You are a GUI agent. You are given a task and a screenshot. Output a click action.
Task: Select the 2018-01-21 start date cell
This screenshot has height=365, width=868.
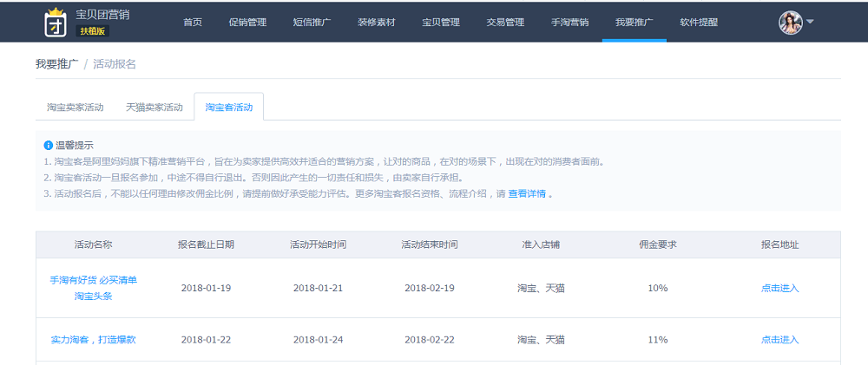pyautogui.click(x=319, y=288)
